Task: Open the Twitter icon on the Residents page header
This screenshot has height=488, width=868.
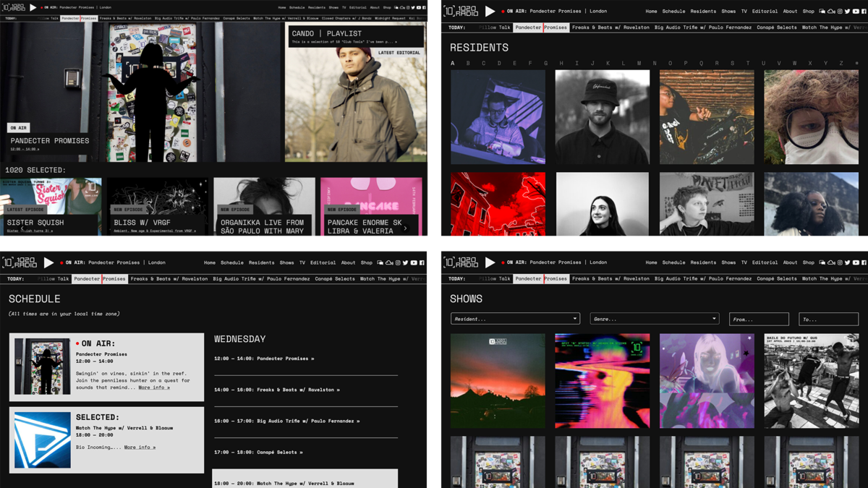Action: pos(847,12)
